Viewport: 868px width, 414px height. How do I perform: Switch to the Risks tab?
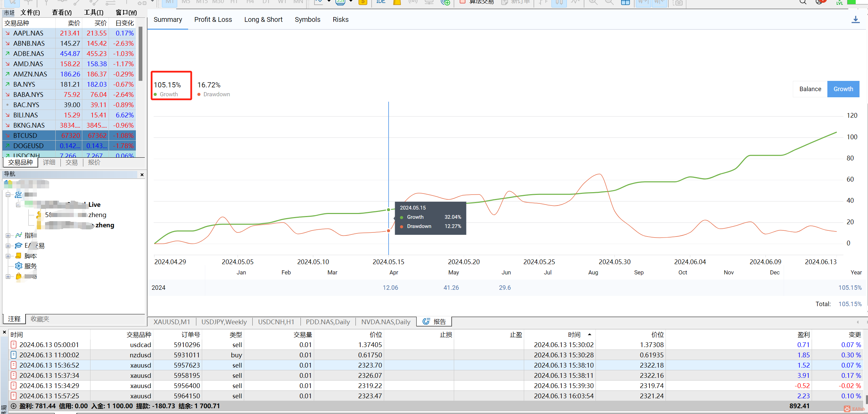tap(340, 19)
